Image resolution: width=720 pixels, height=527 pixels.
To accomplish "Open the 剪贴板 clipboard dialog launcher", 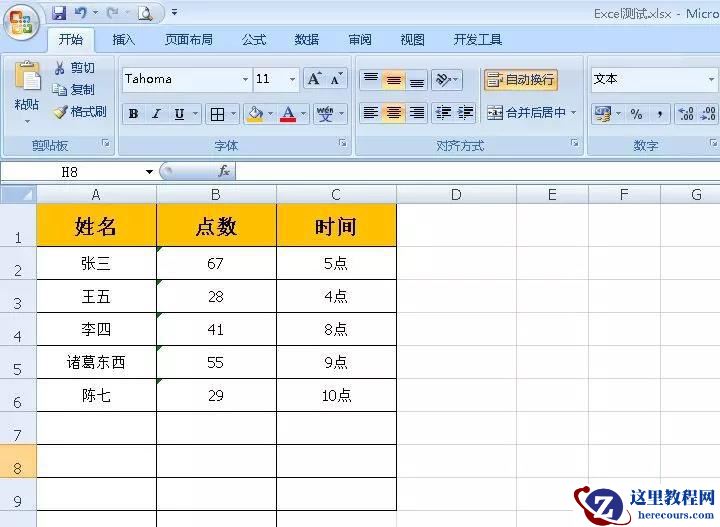I will 106,143.
